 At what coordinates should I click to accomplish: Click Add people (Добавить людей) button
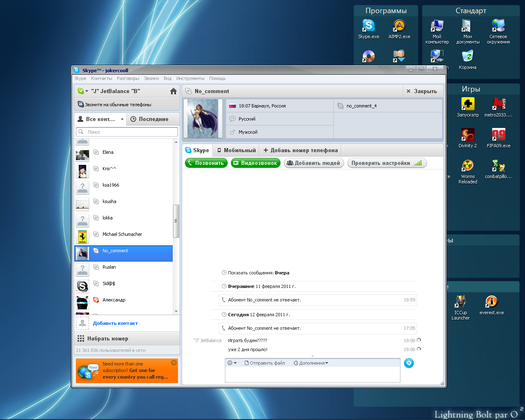click(314, 163)
